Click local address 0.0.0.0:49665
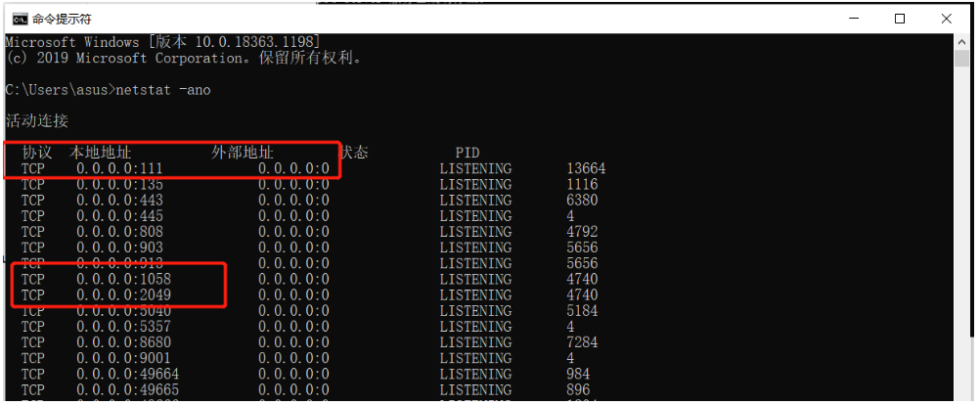 pos(127,390)
